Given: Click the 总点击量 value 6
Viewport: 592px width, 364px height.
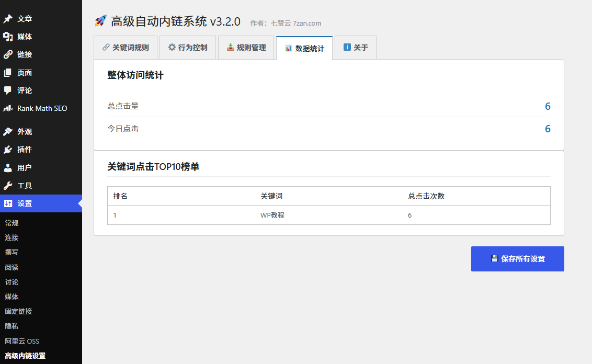Looking at the screenshot, I should 548,106.
